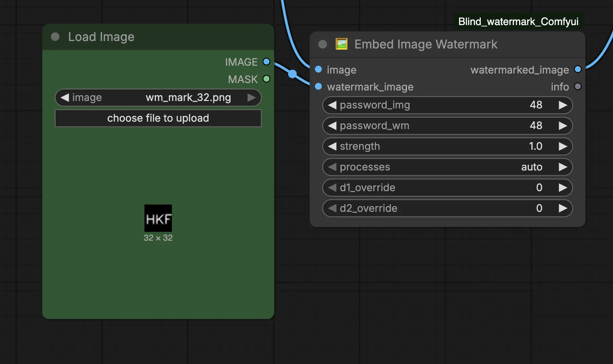The image size is (613, 364).
Task: Select next image file with right arrow
Action: pyautogui.click(x=252, y=98)
